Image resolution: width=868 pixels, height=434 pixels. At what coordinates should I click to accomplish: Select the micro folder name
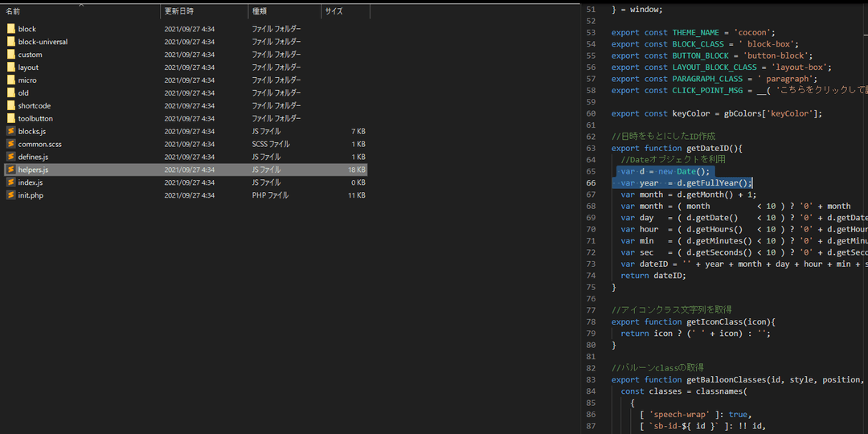tap(27, 80)
